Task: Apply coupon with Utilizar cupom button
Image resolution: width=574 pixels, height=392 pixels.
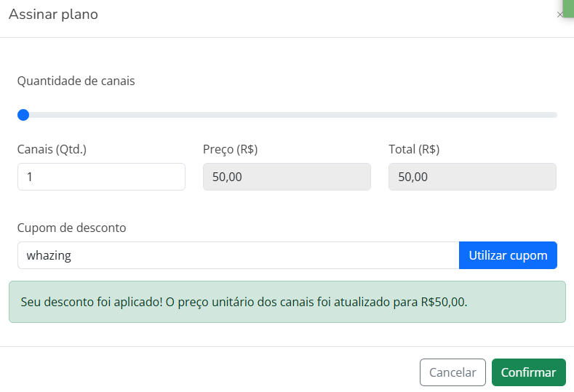Action: point(508,255)
